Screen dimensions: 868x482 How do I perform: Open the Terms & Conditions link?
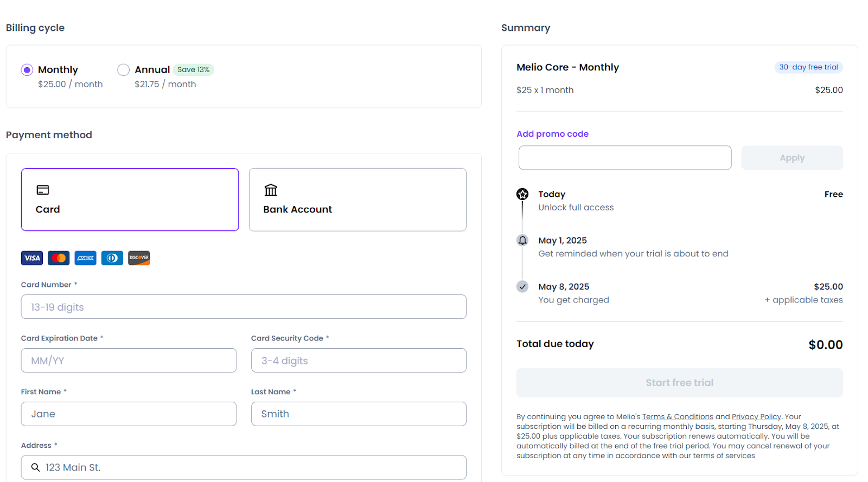point(678,417)
